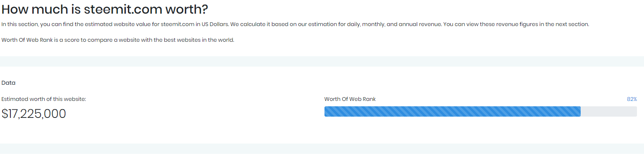This screenshot has height=158, width=644.
Task: Click the 'Worth Of Web Rank' label above bar
Action: click(x=350, y=99)
